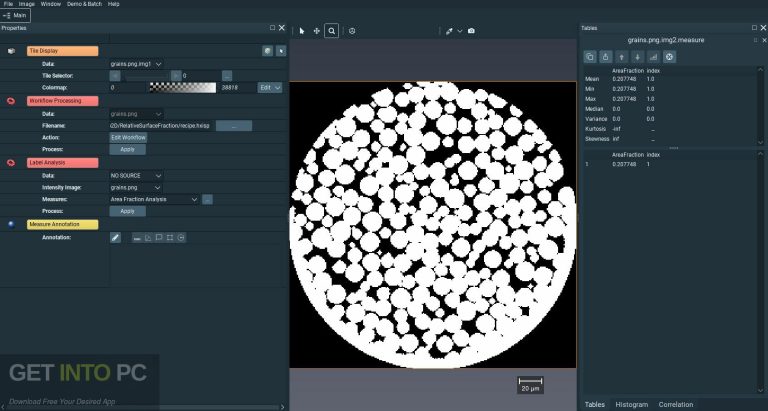Open the Tile Display Data dropdown
Screen dimensions: 768x411
click(137, 64)
